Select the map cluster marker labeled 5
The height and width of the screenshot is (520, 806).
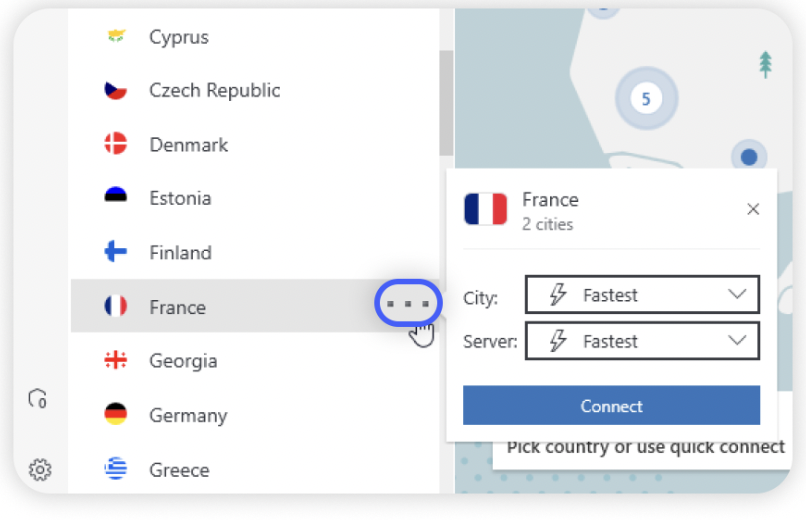pos(646,98)
